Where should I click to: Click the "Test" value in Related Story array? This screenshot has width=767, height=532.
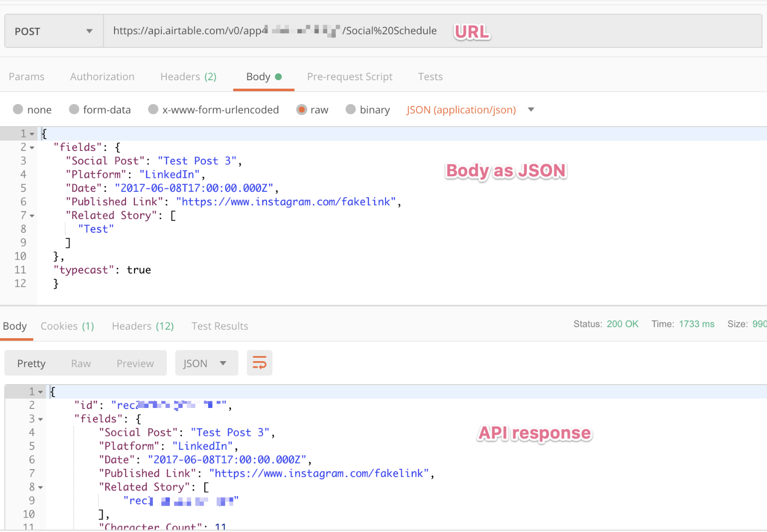(x=96, y=229)
